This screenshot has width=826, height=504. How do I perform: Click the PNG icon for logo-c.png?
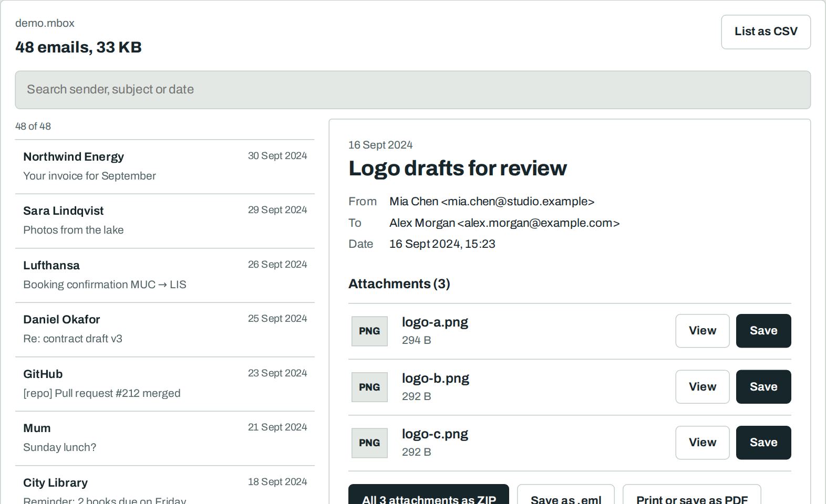[369, 443]
